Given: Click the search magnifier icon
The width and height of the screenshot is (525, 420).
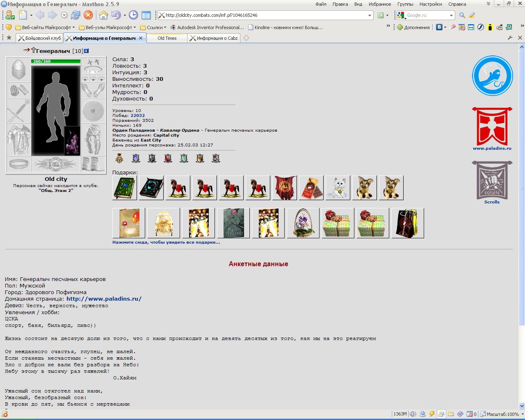Looking at the screenshot, I should (462, 15).
